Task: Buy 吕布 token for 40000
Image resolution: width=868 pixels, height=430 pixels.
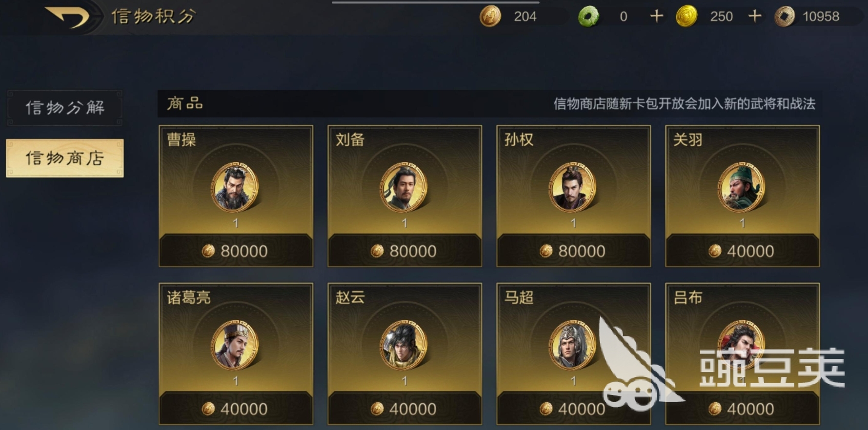Action: [x=742, y=409]
